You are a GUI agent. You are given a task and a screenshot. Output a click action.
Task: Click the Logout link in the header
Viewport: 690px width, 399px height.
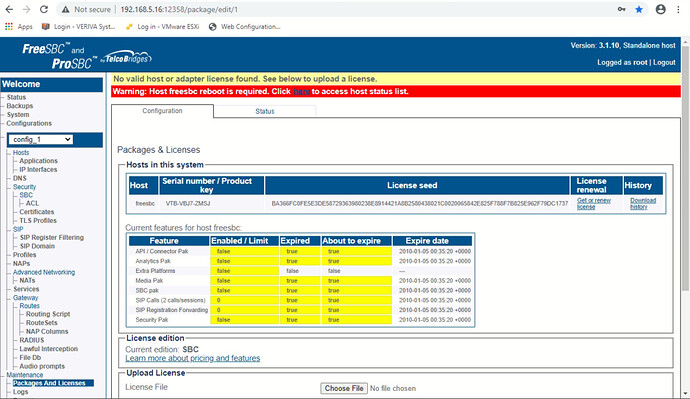coord(664,62)
